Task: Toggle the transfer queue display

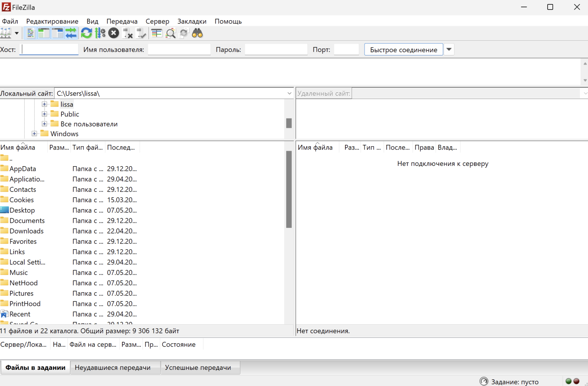Action: pyautogui.click(x=71, y=33)
